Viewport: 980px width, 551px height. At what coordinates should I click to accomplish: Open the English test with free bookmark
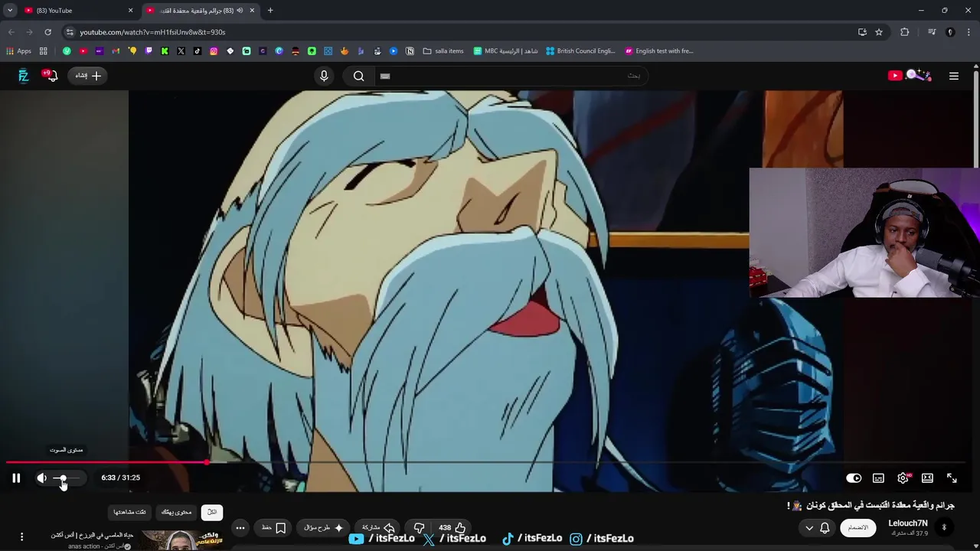pyautogui.click(x=659, y=51)
